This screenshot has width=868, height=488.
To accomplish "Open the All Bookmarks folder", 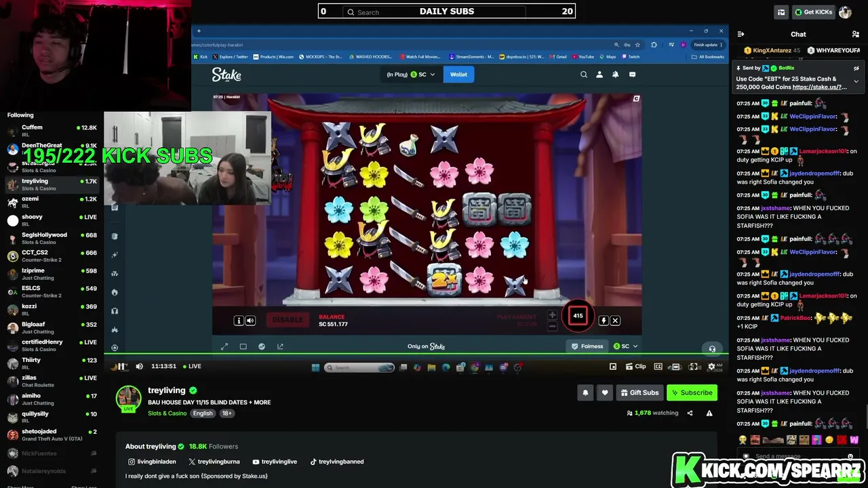I will [708, 57].
